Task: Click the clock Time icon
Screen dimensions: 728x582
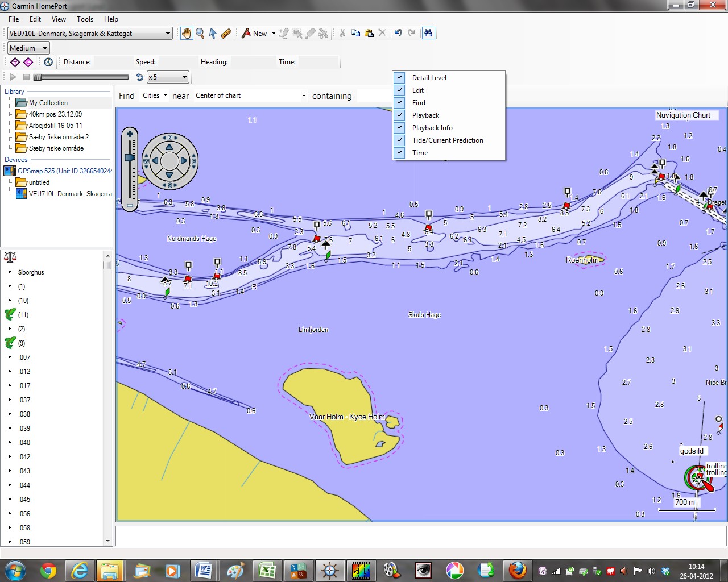Action: pos(48,62)
